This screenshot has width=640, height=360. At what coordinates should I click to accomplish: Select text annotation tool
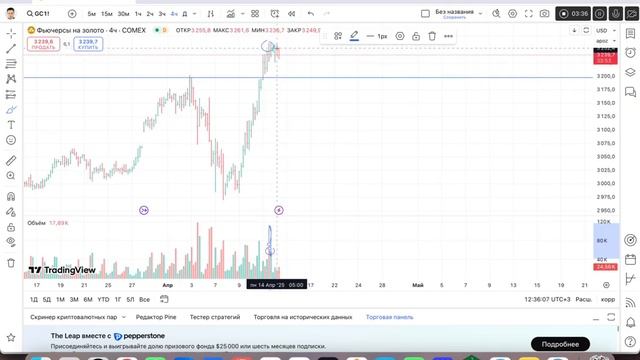[11, 125]
